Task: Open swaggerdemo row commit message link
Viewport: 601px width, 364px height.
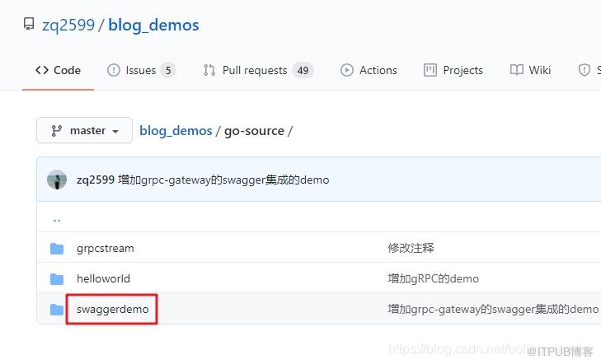Action: (493, 309)
